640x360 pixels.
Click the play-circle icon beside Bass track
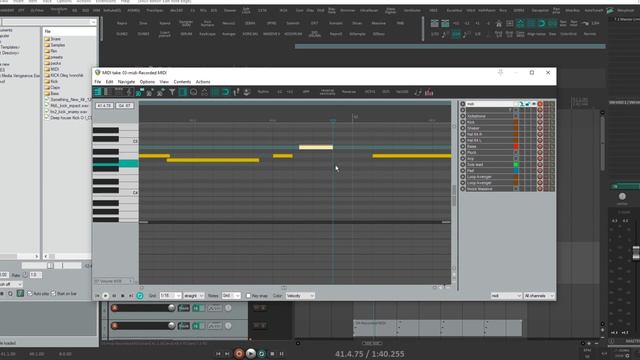[x=462, y=146]
